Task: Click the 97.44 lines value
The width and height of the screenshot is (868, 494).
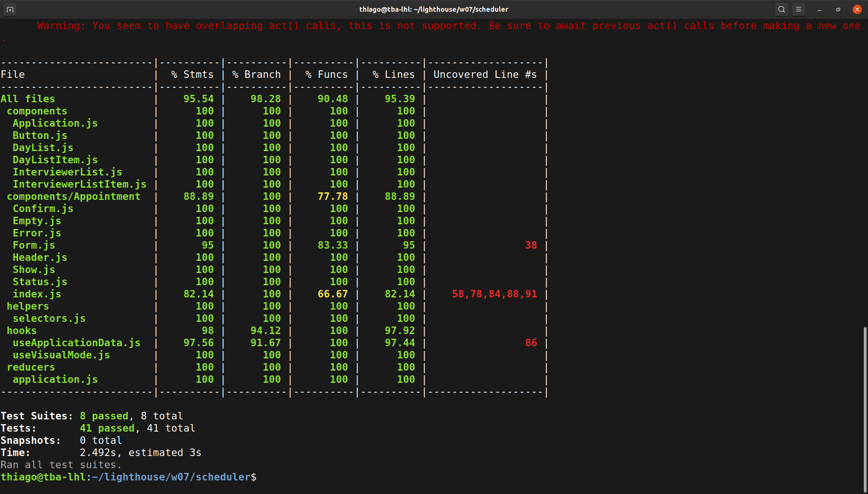Action: tap(400, 343)
